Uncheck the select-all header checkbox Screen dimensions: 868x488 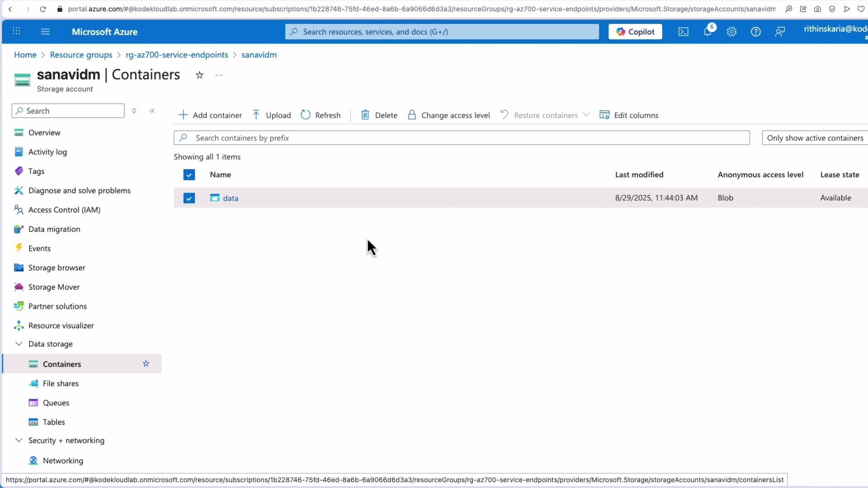coord(189,175)
